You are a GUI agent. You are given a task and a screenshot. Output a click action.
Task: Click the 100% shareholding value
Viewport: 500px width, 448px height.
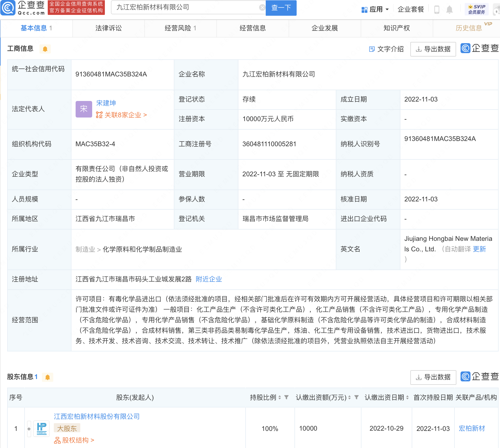270,429
